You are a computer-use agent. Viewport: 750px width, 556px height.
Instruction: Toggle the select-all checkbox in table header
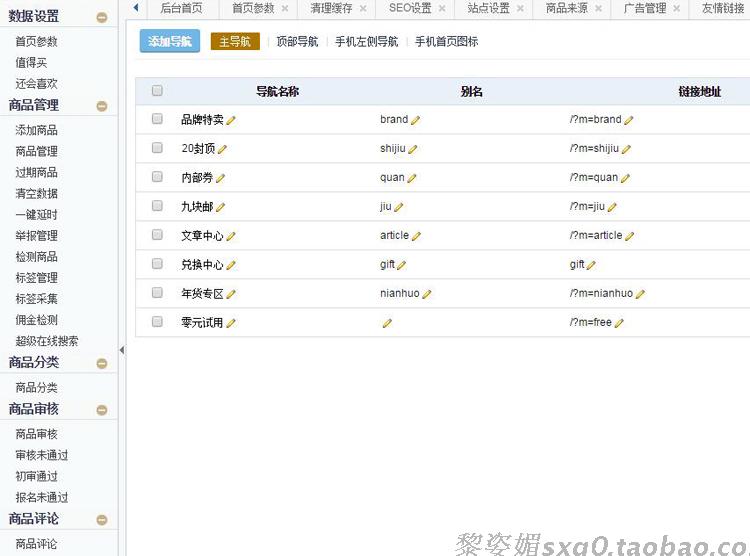click(157, 90)
